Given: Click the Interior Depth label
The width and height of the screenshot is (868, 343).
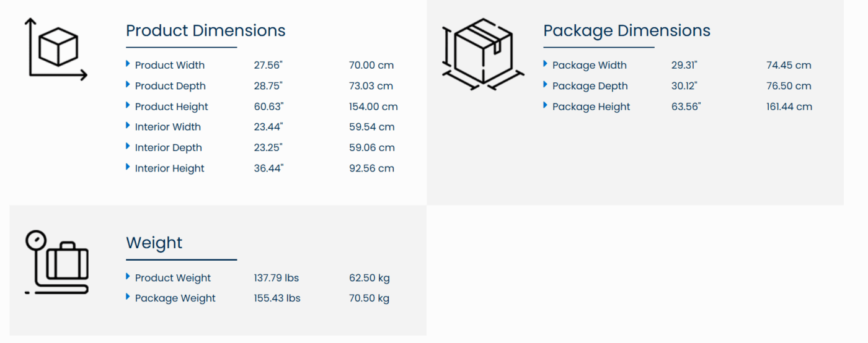Looking at the screenshot, I should pyautogui.click(x=168, y=147).
